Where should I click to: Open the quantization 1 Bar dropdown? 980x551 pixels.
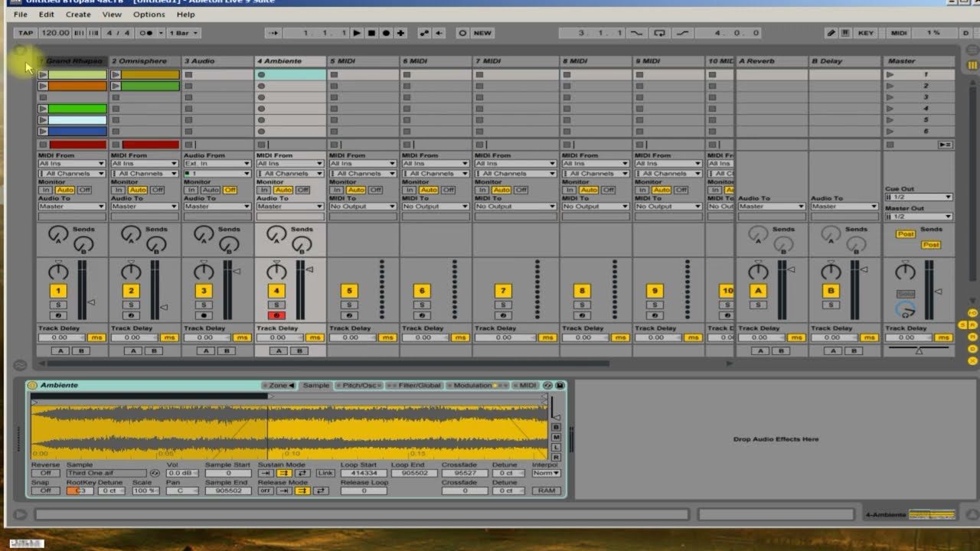point(184,33)
